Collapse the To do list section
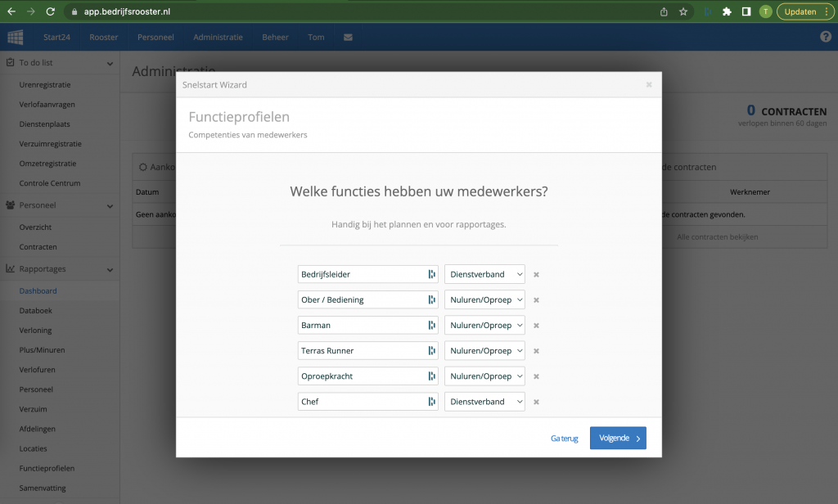Image resolution: width=838 pixels, height=504 pixels. [x=110, y=63]
